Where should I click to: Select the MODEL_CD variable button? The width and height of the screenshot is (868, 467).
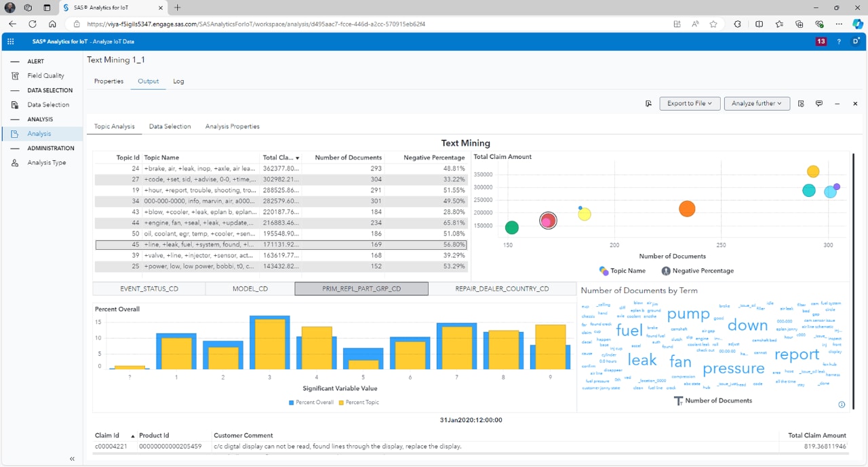tap(250, 288)
